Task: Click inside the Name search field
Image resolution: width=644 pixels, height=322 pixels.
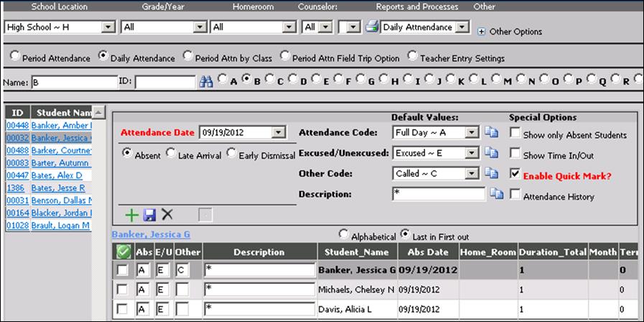Action: click(x=74, y=83)
